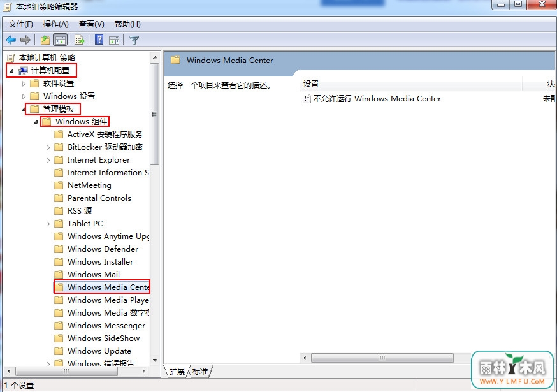Click the folder icon beside 软件设置
Image resolution: width=557 pixels, height=392 pixels.
point(34,83)
